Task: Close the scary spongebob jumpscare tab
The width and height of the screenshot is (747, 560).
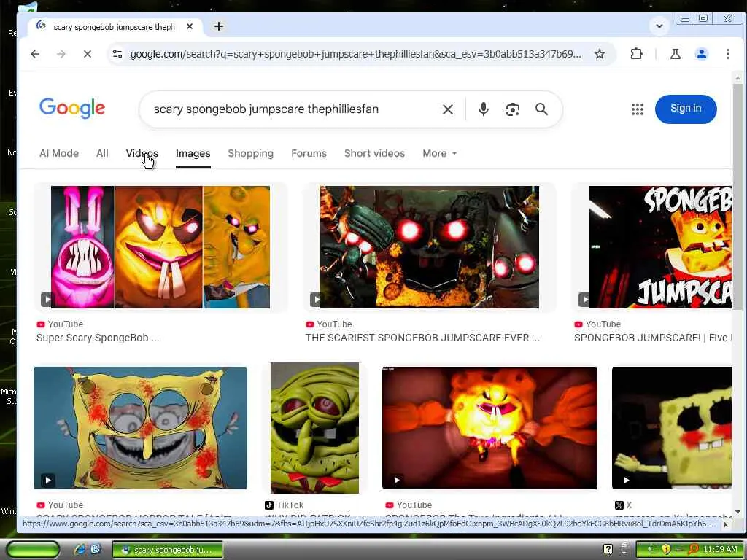Action: (190, 27)
